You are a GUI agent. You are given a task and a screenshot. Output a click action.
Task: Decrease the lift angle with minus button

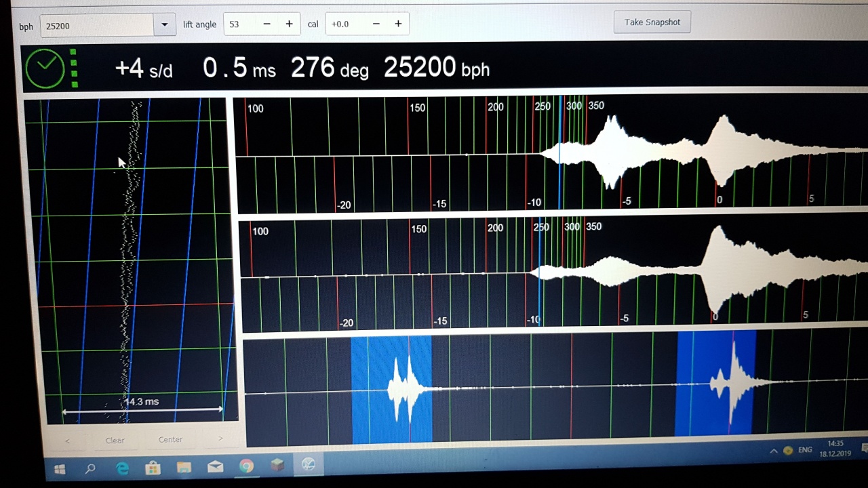pyautogui.click(x=267, y=24)
